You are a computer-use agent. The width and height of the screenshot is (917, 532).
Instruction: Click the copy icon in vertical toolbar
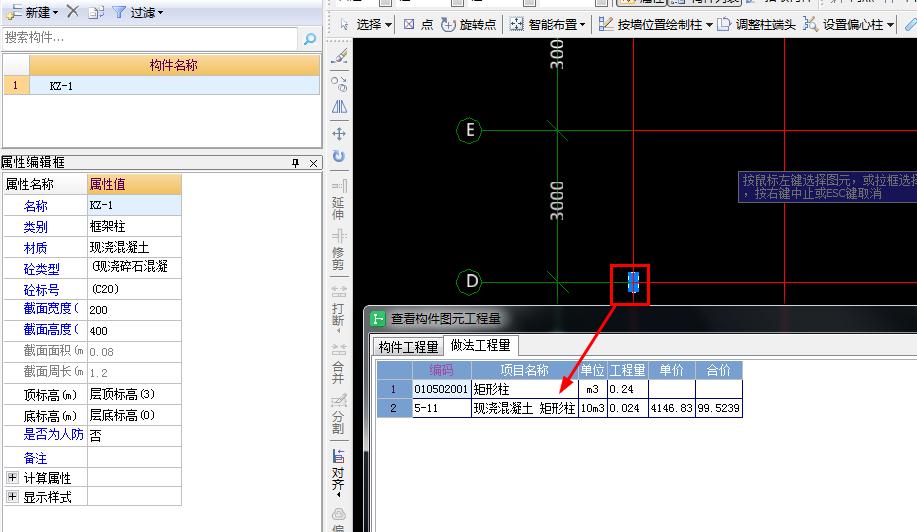[339, 83]
